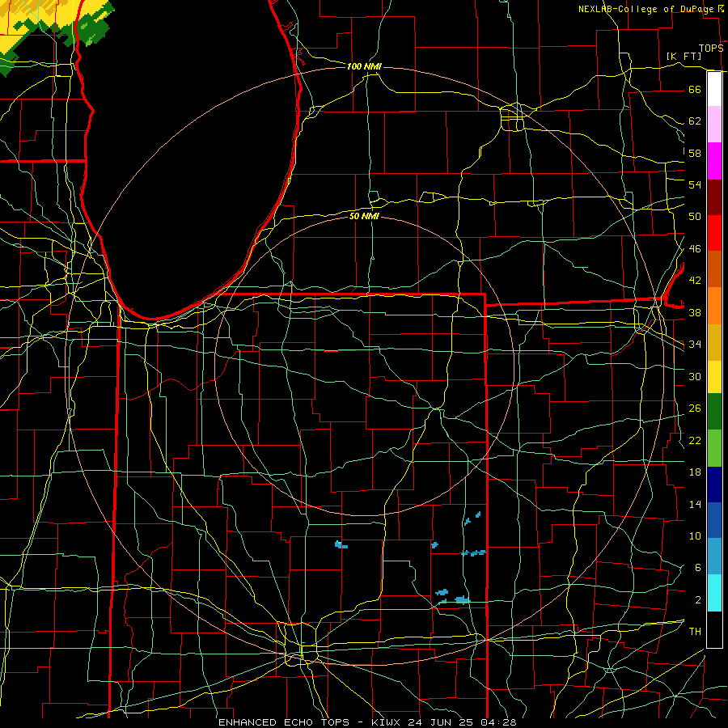Select the bright yellow legend swatch
The width and height of the screenshot is (728, 728).
pos(714,376)
